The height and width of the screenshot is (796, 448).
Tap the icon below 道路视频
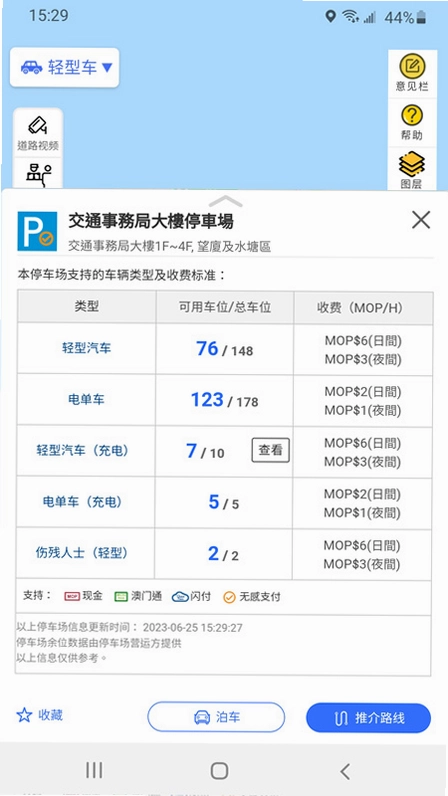[x=39, y=175]
